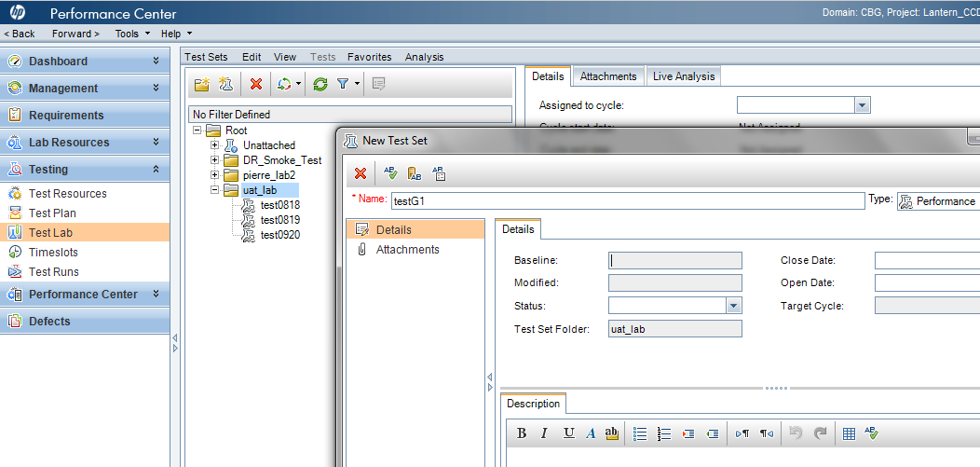Click the first red-arrow indent icon in Description toolbar

pyautogui.click(x=688, y=433)
